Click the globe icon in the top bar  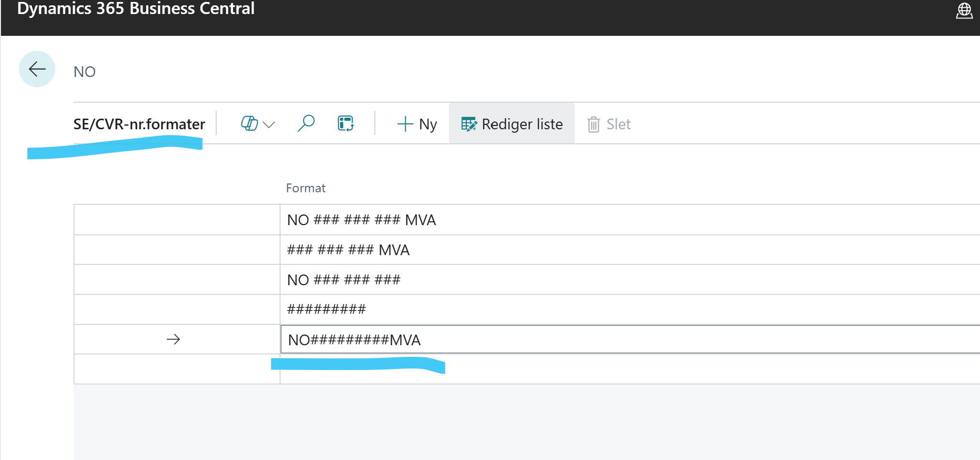click(x=964, y=11)
